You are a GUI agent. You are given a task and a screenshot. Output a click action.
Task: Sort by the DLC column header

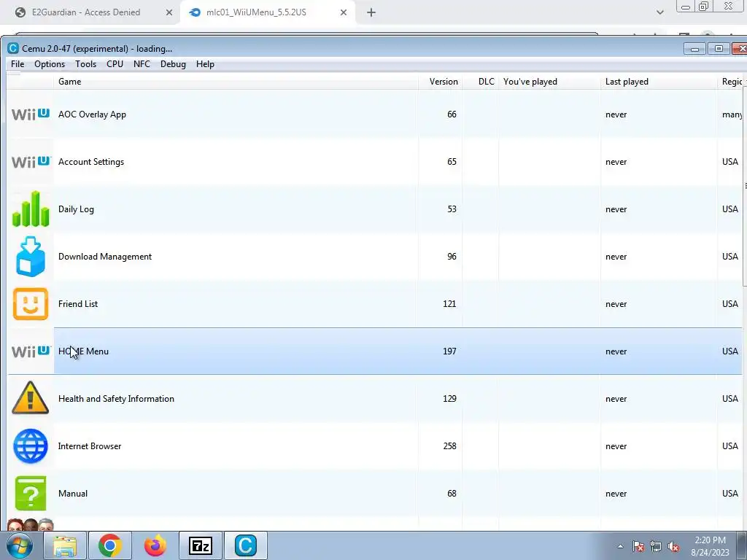480,82
